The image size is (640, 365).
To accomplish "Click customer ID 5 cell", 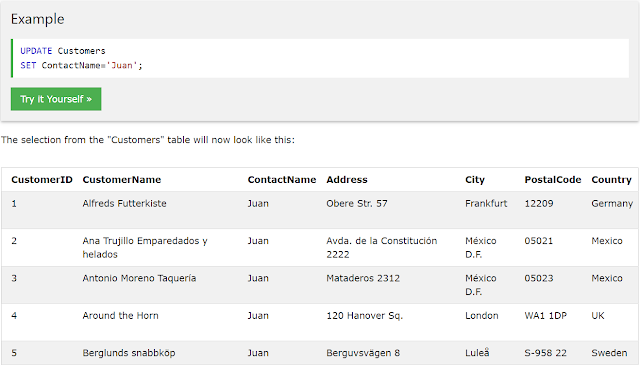I will point(14,353).
